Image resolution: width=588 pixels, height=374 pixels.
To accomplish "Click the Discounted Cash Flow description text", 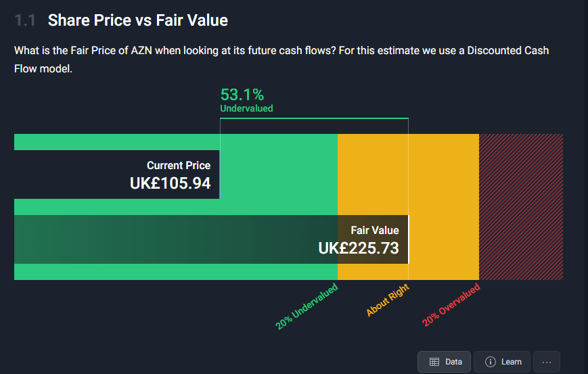I will 281,60.
